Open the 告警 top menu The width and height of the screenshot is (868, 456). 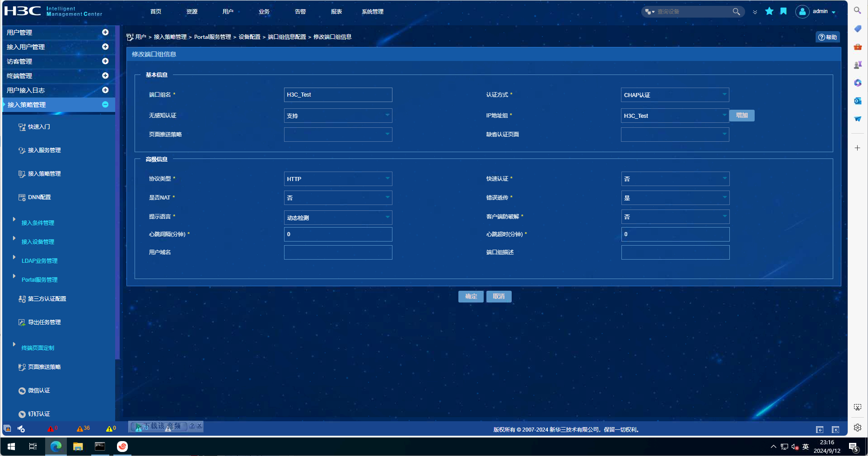(x=300, y=12)
